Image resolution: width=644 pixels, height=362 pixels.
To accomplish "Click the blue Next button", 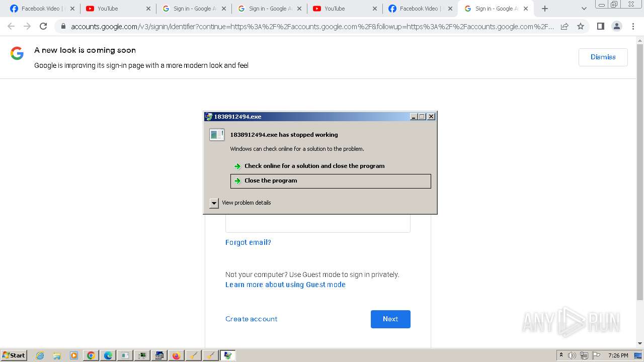I will pos(390,319).
